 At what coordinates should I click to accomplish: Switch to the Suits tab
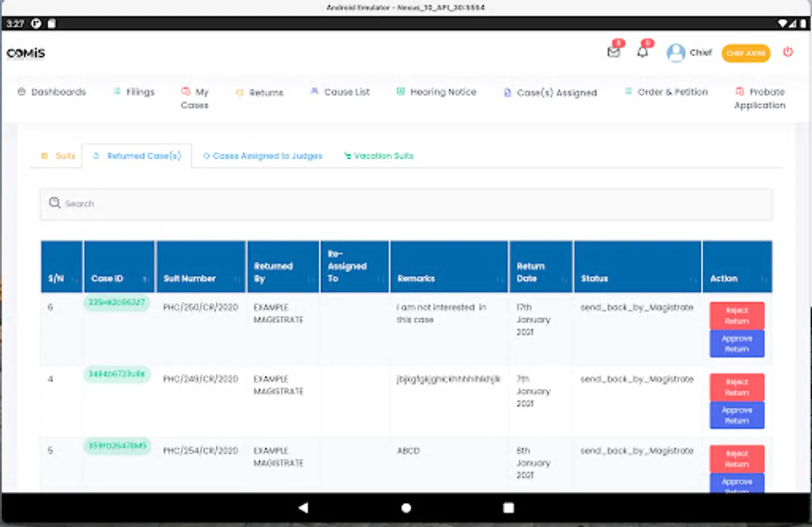tap(58, 156)
